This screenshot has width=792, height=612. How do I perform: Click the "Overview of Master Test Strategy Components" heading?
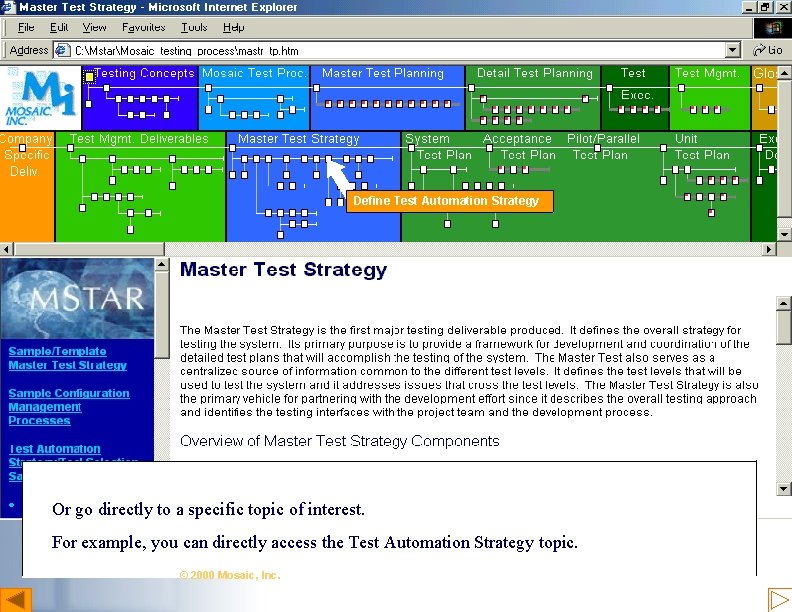339,441
